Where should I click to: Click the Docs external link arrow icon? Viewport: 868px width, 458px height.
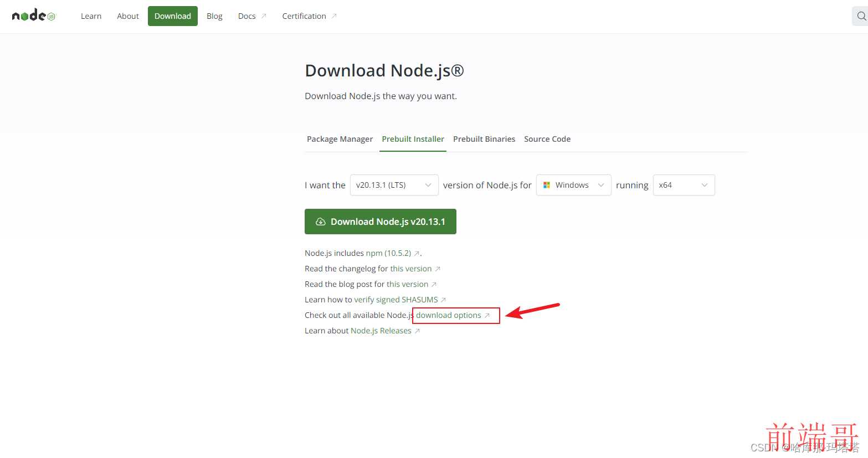click(264, 16)
